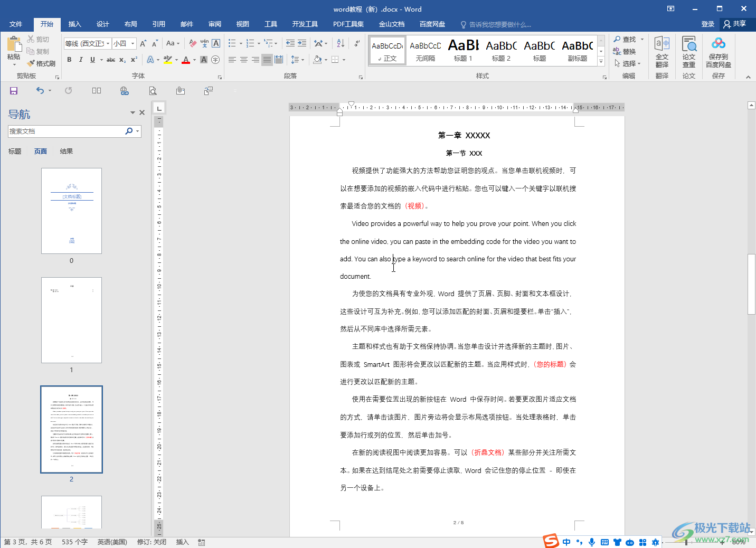Sort paragraphs with the A-Z sort icon

(x=341, y=43)
